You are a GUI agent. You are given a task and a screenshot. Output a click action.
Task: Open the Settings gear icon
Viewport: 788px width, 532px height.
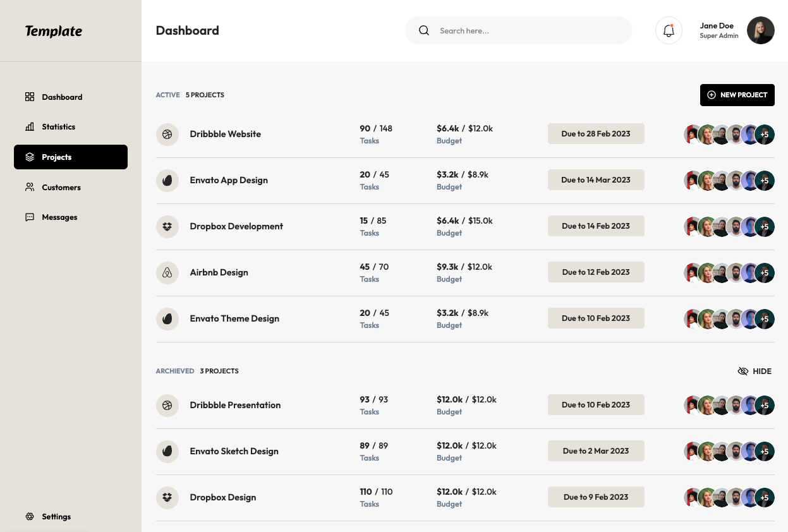29,516
